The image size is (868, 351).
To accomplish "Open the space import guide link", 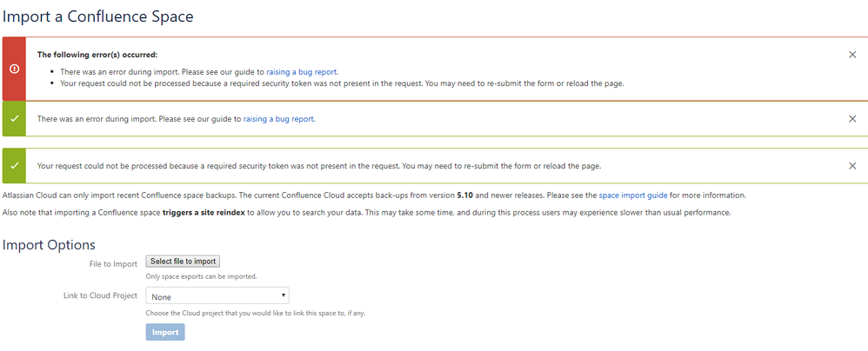I will [633, 195].
